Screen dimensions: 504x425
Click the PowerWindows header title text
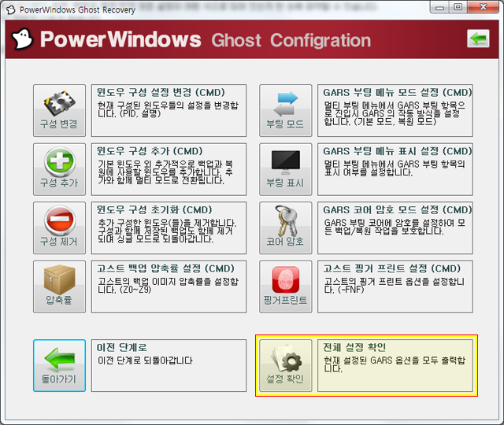pyautogui.click(x=120, y=39)
